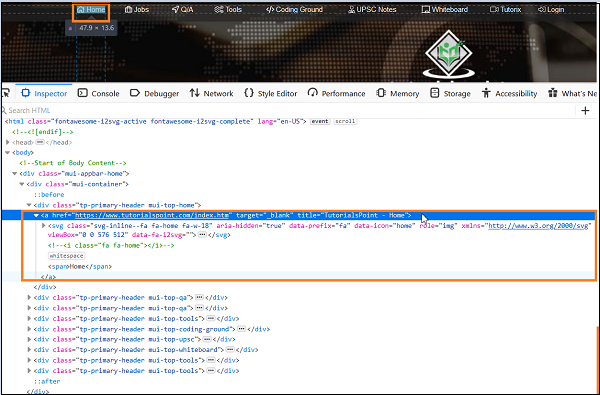Click the Login link
The height and width of the screenshot is (395, 600).
[551, 10]
